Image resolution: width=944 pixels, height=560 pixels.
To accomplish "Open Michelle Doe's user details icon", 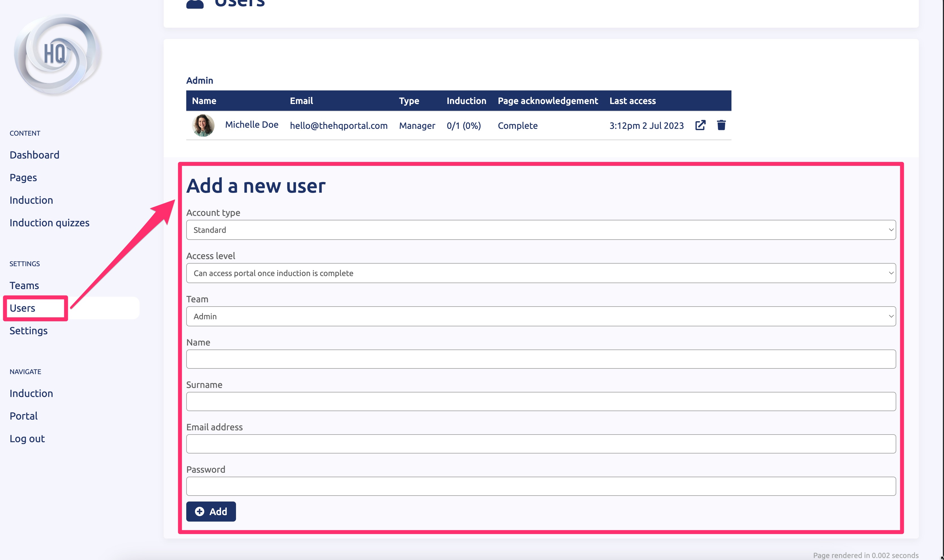I will click(700, 125).
